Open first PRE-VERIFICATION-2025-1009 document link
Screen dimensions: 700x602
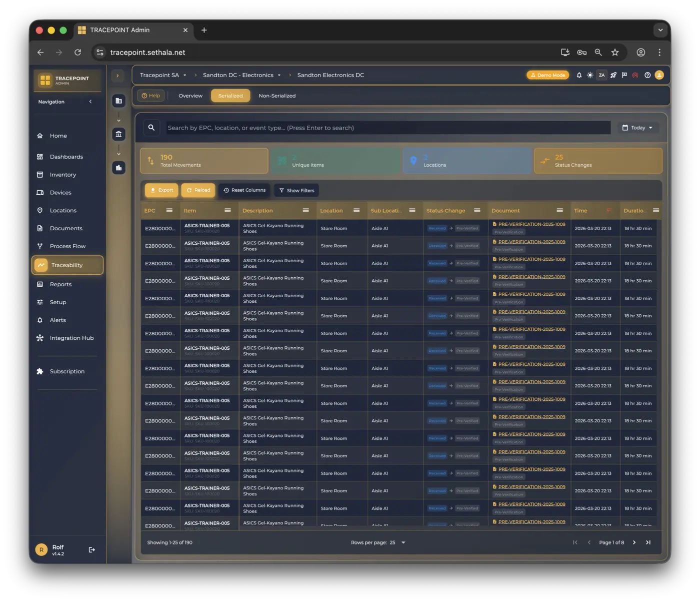[x=531, y=224]
